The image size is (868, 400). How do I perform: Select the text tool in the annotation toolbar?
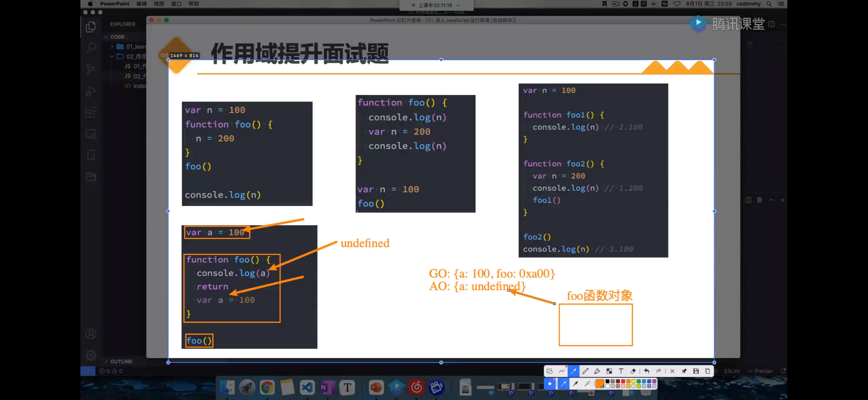pos(621,371)
